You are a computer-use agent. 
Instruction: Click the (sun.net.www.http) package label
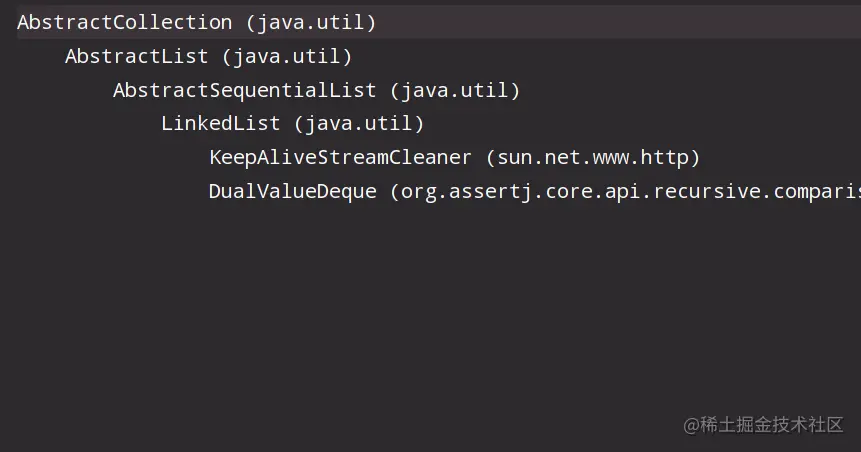(x=592, y=158)
